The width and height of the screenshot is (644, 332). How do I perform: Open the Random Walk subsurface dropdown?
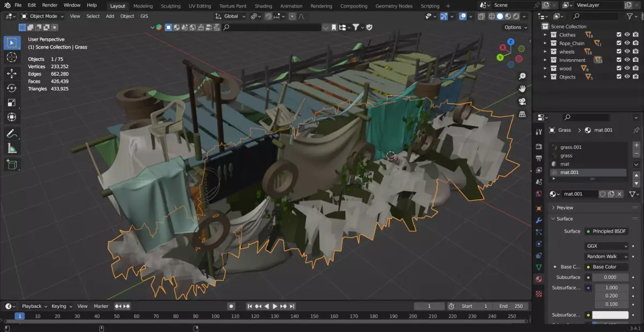pyautogui.click(x=606, y=256)
